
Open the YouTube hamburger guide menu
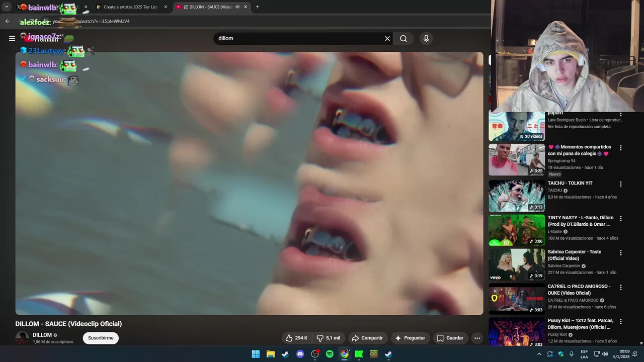[x=12, y=38]
